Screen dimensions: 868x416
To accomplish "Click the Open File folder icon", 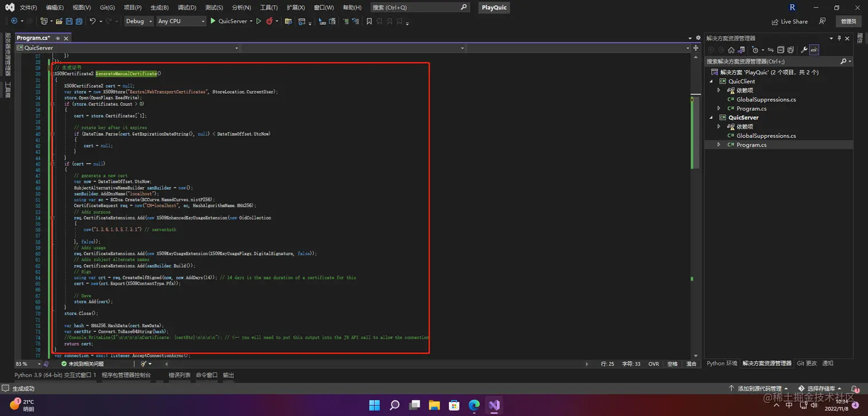I will tap(59, 21).
